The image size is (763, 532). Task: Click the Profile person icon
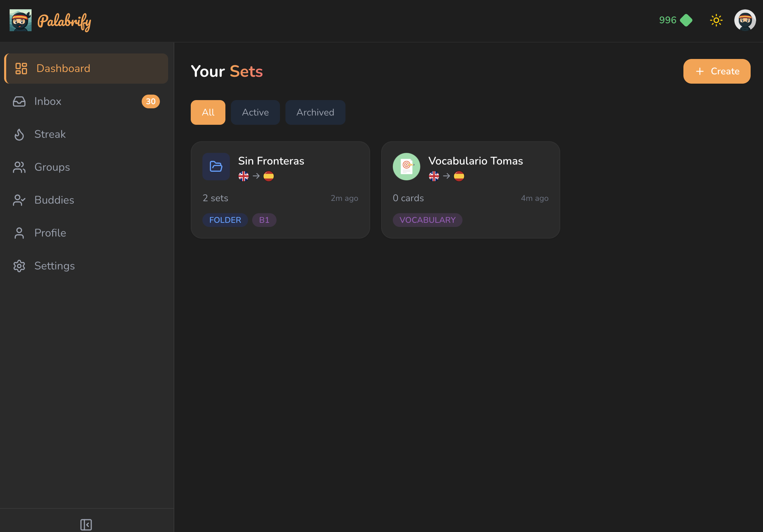[19, 233]
